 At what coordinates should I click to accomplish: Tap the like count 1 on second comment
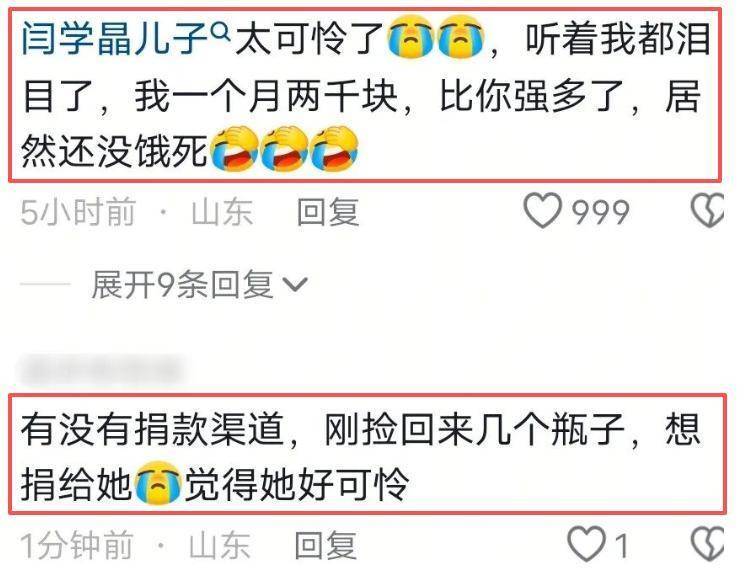click(x=621, y=545)
